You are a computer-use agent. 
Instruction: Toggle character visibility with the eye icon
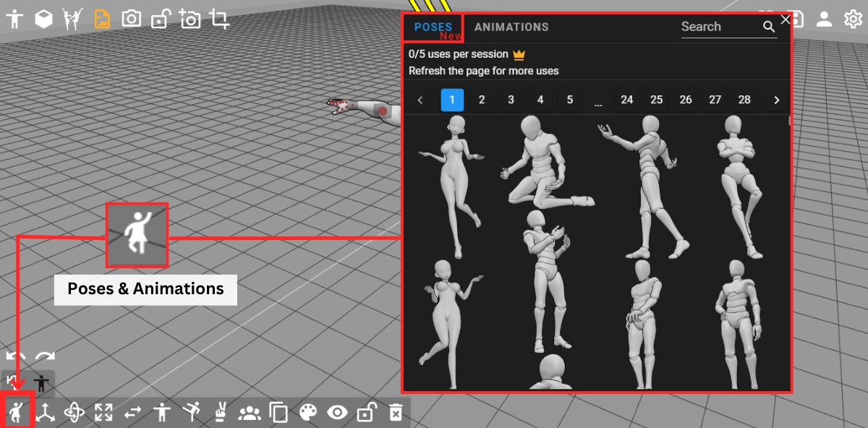pos(336,412)
